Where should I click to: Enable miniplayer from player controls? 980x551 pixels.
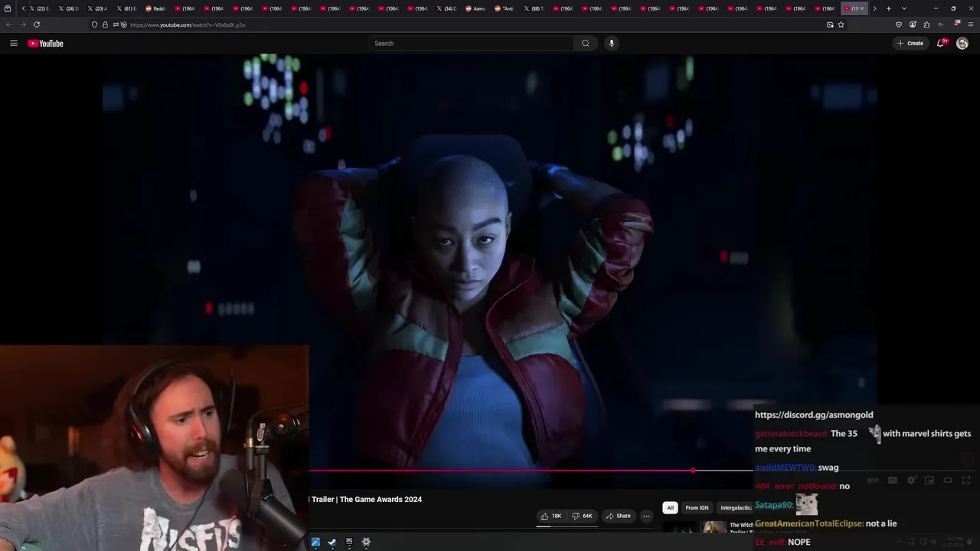pyautogui.click(x=929, y=481)
